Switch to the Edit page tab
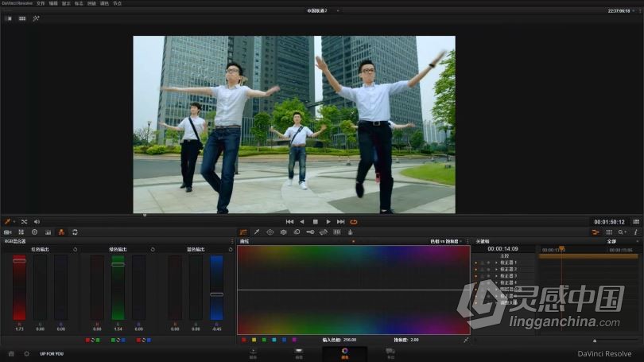The width and height of the screenshot is (644, 362). pyautogui.click(x=299, y=353)
